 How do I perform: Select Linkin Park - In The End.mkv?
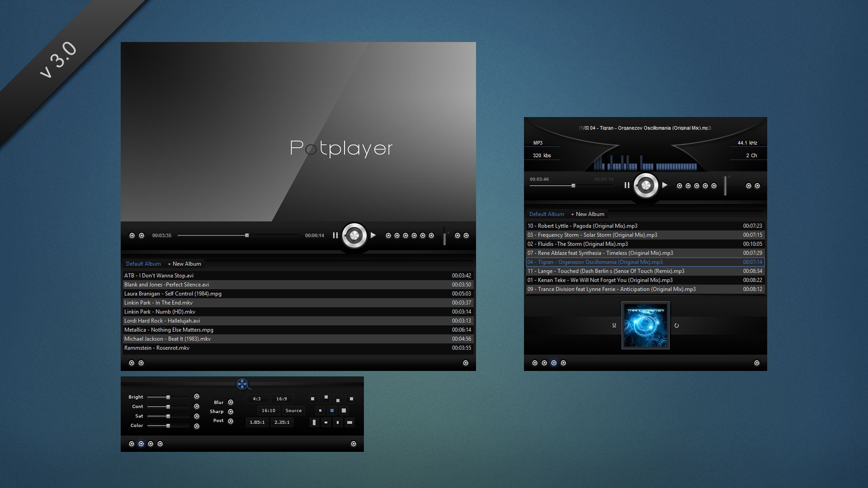pyautogui.click(x=297, y=303)
